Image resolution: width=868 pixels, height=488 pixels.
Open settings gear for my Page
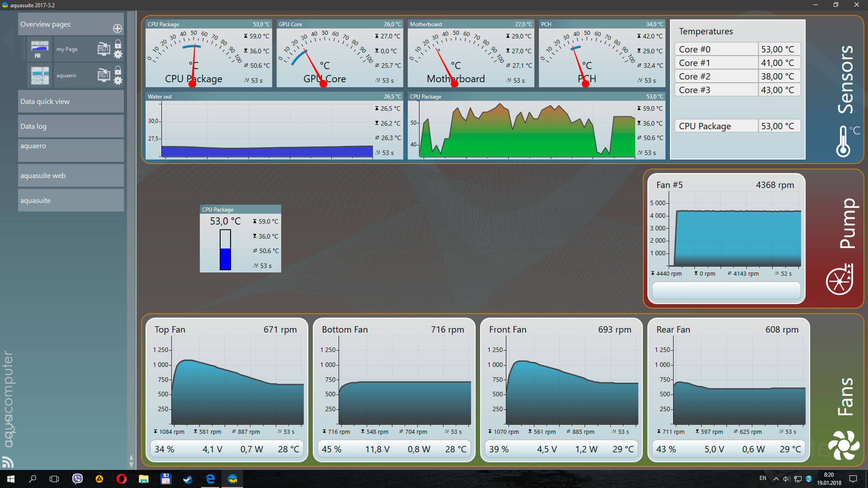coord(118,55)
